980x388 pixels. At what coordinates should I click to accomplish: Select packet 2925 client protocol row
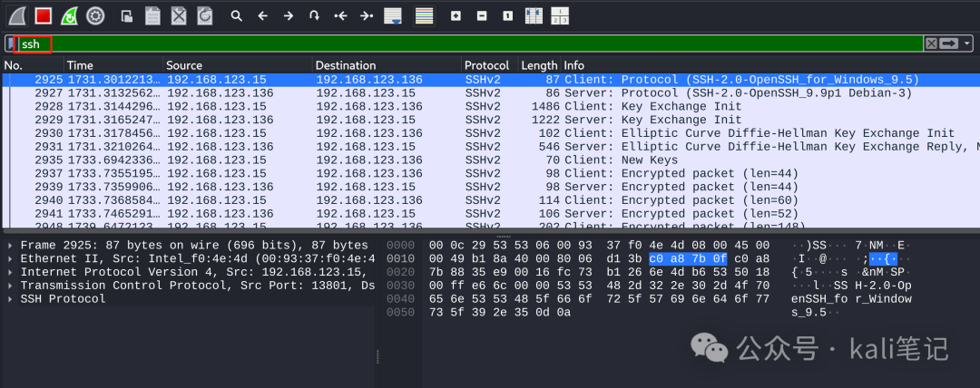(490, 80)
